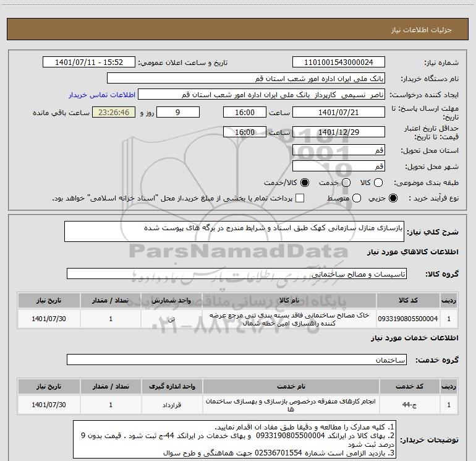Click the announcement date field 1401/07/11 - 15:52
This screenshot has height=461, width=476.
pyautogui.click(x=89, y=62)
